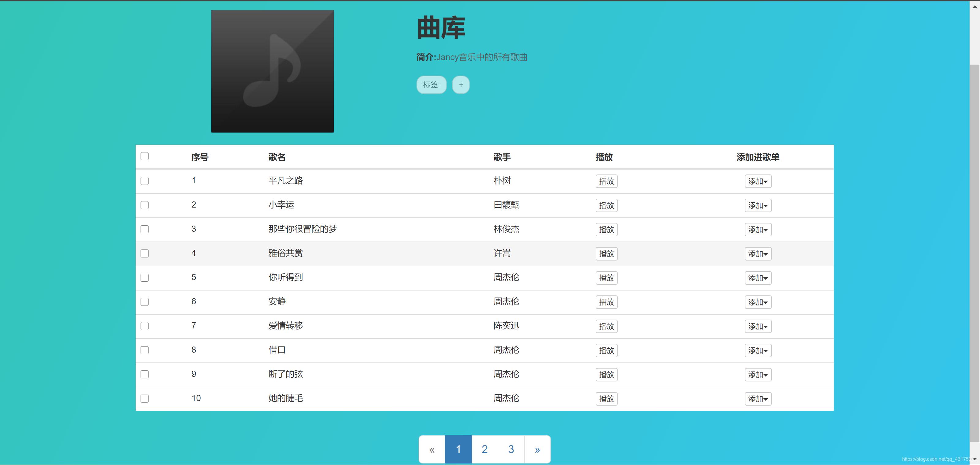The image size is (980, 465).
Task: Click artist name 朴树
Action: point(502,181)
